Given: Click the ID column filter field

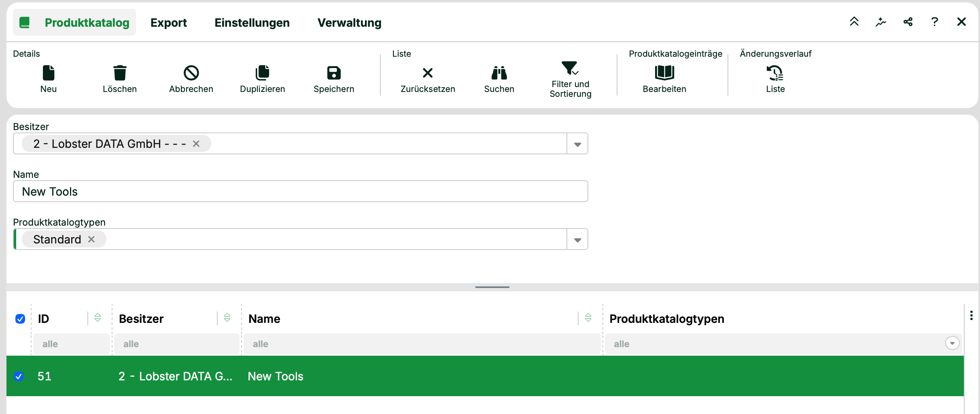Looking at the screenshot, I should (71, 344).
